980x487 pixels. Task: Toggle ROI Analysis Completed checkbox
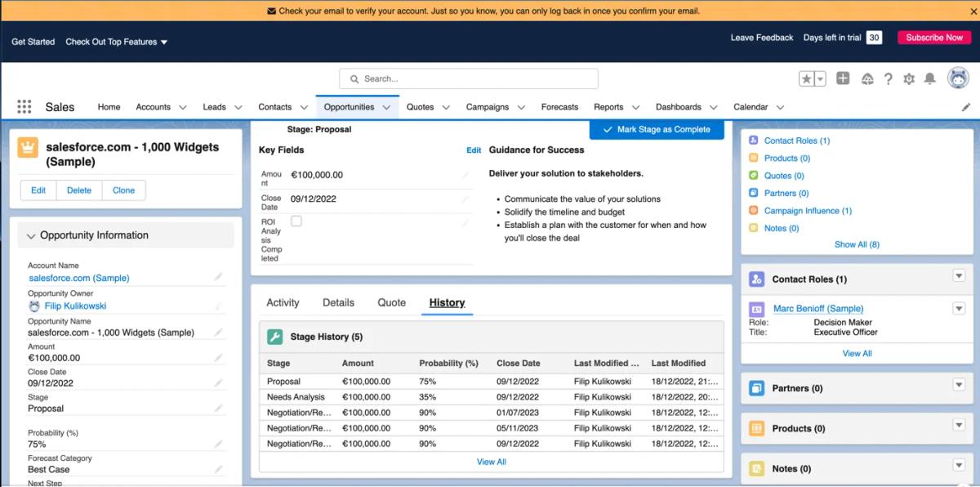(x=296, y=221)
